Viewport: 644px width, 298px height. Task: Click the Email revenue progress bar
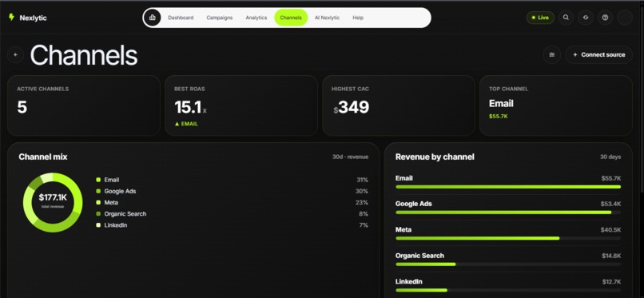(x=508, y=187)
